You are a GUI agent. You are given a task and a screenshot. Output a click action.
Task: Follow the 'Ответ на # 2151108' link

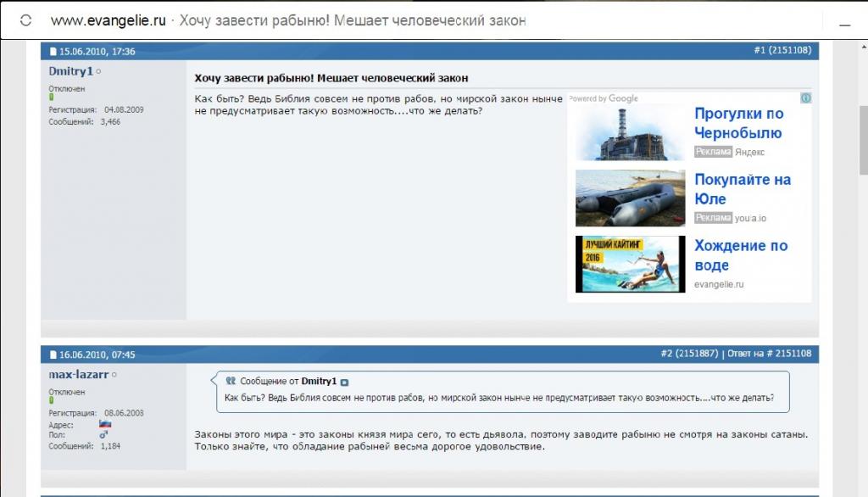(x=770, y=354)
